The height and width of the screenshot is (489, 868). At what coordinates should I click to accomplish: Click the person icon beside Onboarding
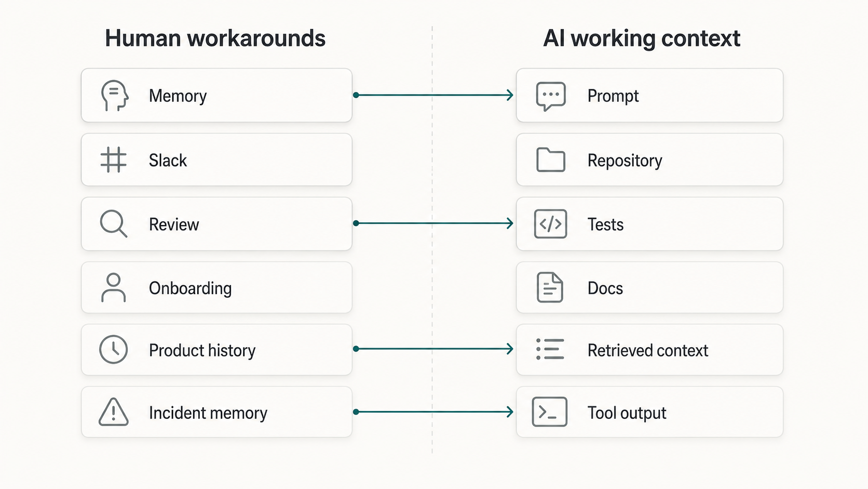point(113,288)
